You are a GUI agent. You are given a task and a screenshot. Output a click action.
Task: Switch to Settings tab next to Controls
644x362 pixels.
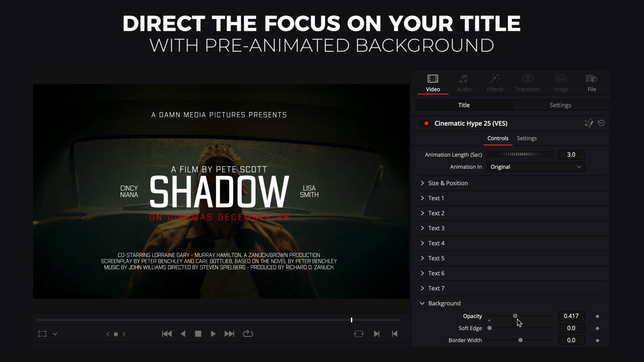(527, 138)
